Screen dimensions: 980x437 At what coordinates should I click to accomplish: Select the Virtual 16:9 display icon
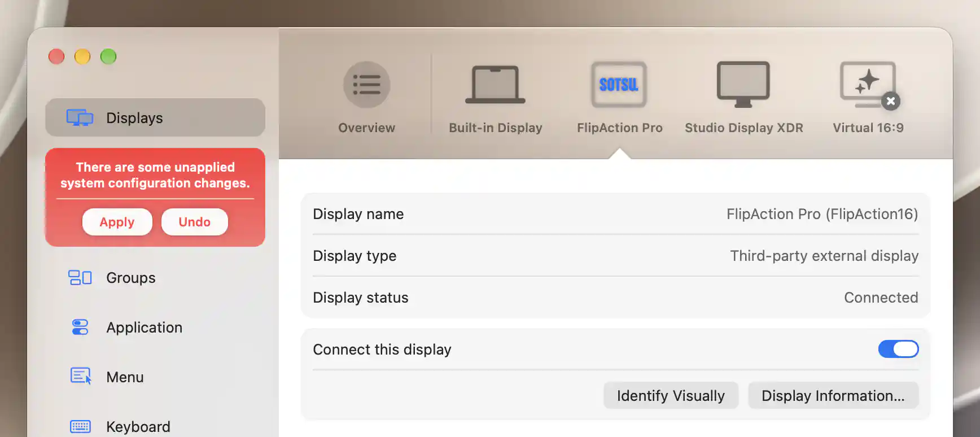click(x=868, y=85)
